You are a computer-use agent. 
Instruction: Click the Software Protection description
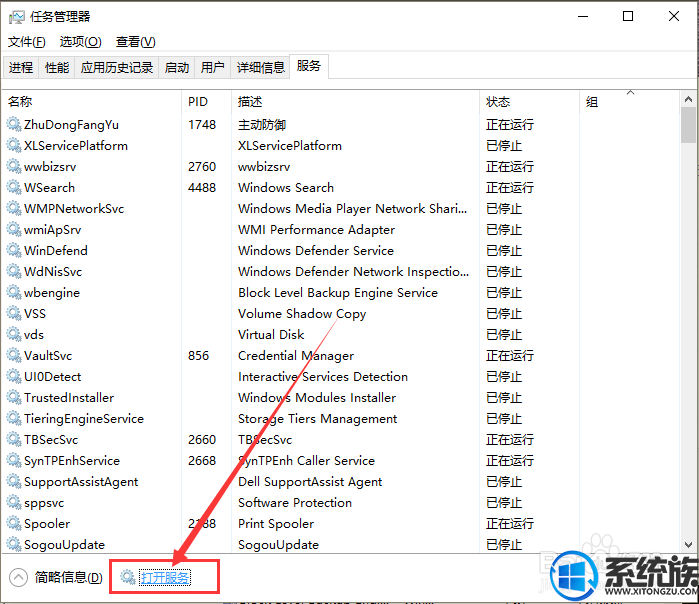[295, 503]
